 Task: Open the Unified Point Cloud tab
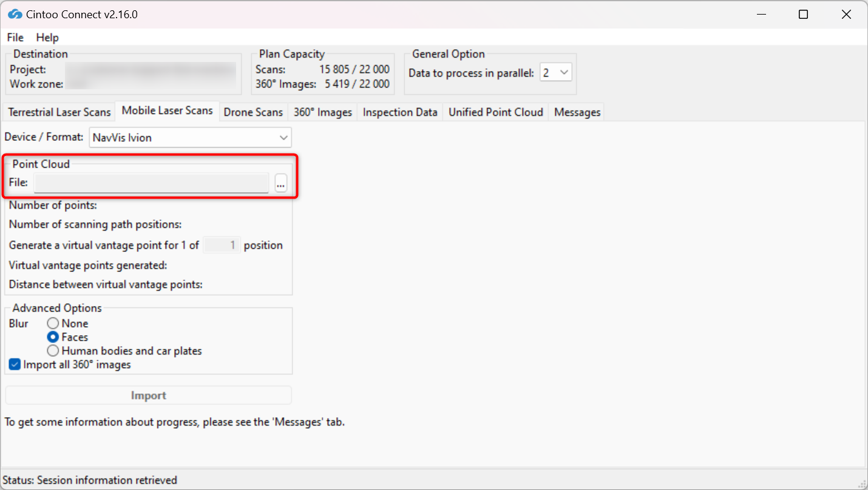tap(496, 112)
